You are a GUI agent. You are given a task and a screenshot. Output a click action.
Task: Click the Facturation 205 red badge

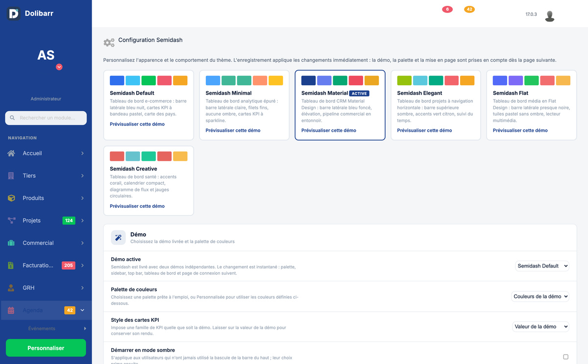(68, 266)
